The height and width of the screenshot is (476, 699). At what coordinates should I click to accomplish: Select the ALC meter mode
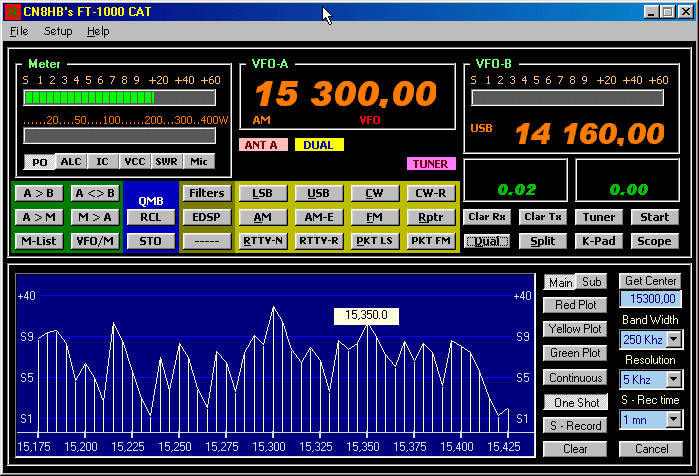[x=71, y=161]
